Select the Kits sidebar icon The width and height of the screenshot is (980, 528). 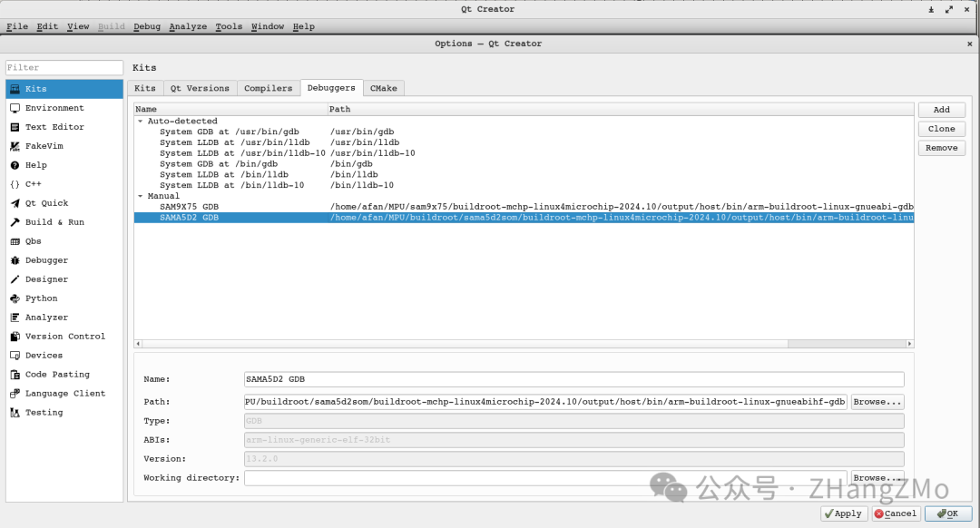pyautogui.click(x=15, y=89)
